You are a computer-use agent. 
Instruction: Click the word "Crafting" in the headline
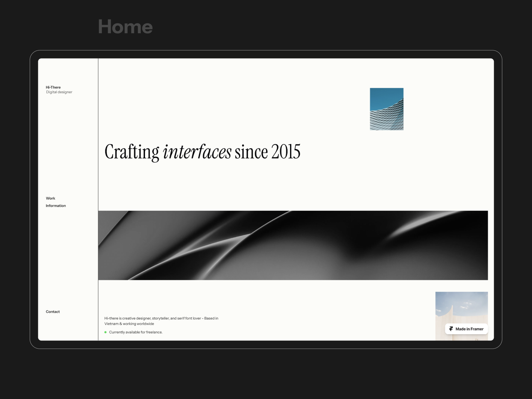point(132,152)
